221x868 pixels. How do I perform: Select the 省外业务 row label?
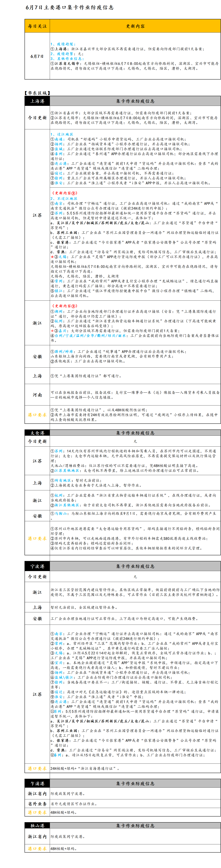(x=37, y=804)
